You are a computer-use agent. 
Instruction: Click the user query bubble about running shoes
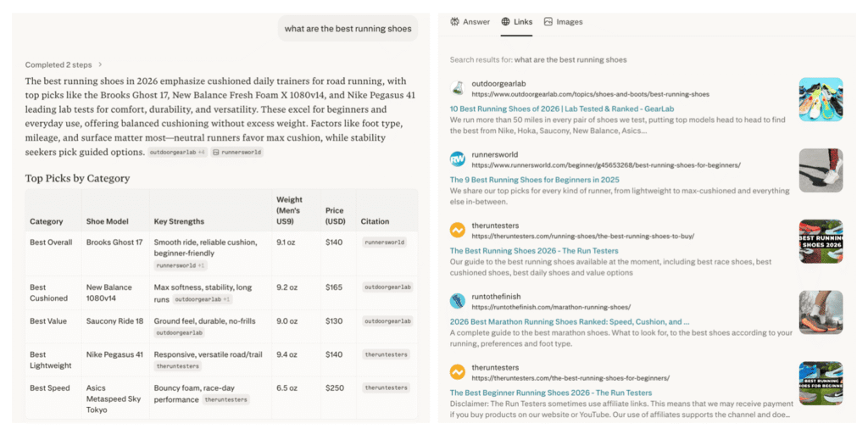pyautogui.click(x=348, y=29)
